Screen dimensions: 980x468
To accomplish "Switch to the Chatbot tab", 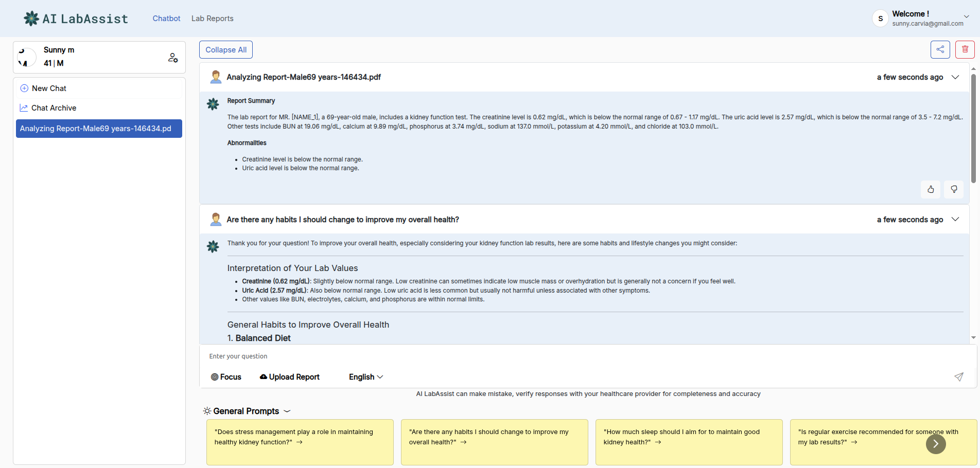I will point(166,19).
